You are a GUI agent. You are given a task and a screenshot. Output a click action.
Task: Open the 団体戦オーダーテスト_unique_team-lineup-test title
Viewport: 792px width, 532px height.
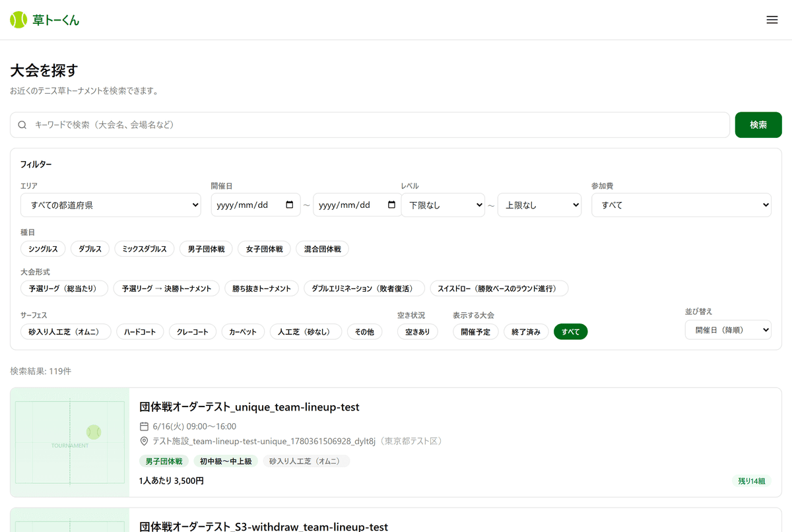pyautogui.click(x=249, y=407)
